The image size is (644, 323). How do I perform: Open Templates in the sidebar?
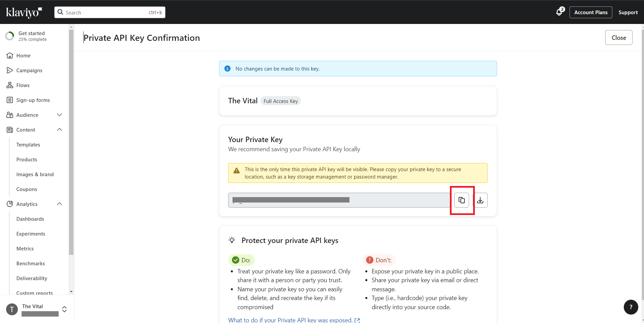coord(28,145)
